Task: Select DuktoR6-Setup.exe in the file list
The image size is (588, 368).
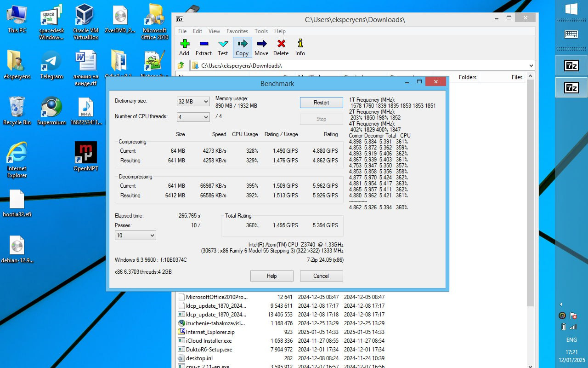Action: (x=209, y=350)
